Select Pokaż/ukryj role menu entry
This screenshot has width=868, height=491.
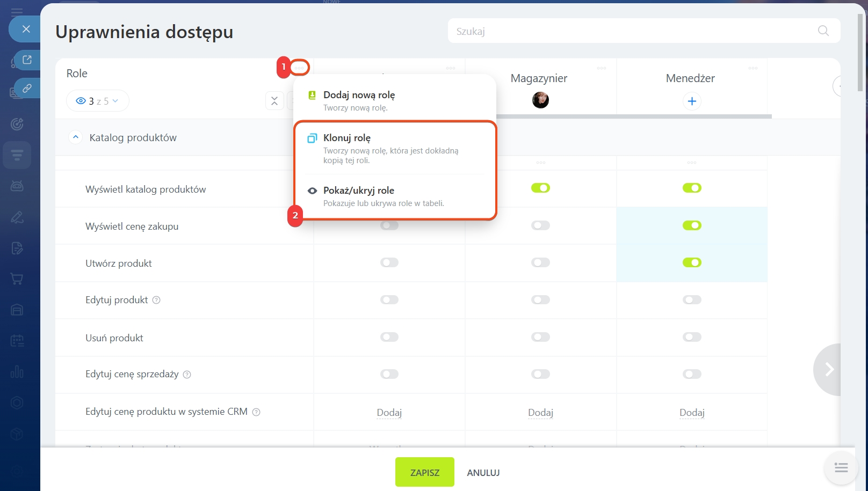(x=395, y=196)
